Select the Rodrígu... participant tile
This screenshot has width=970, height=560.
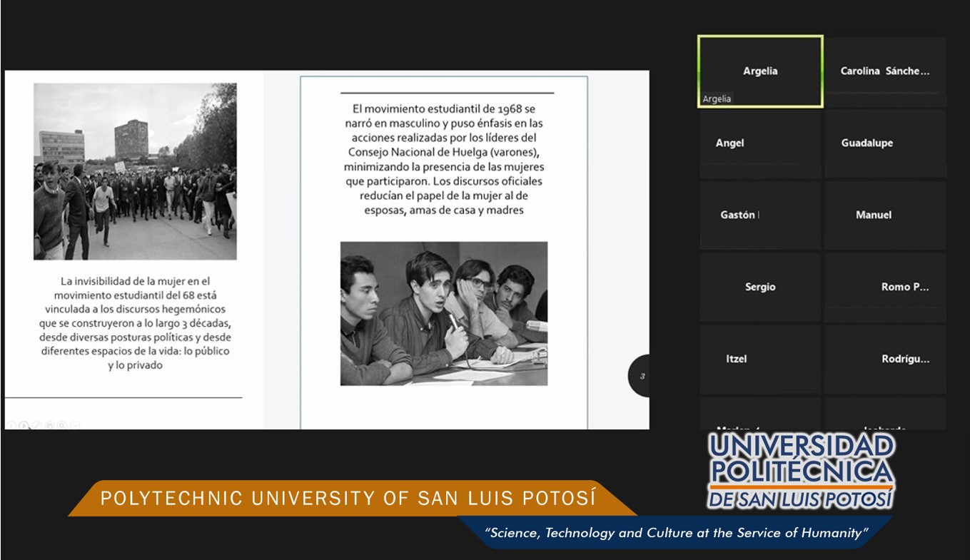(885, 360)
